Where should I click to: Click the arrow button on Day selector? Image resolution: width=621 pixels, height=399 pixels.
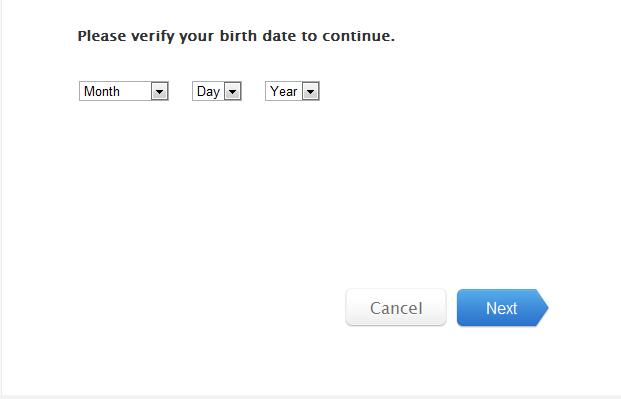pyautogui.click(x=232, y=92)
